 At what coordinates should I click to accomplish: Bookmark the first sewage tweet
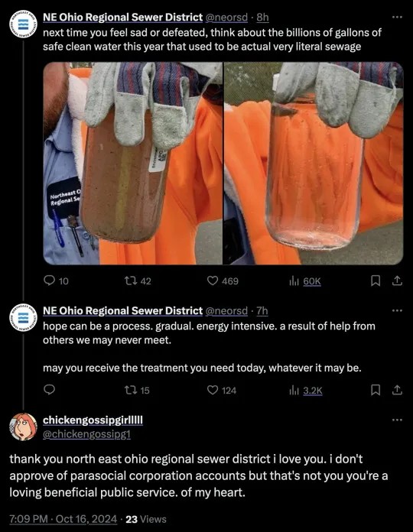[375, 281]
